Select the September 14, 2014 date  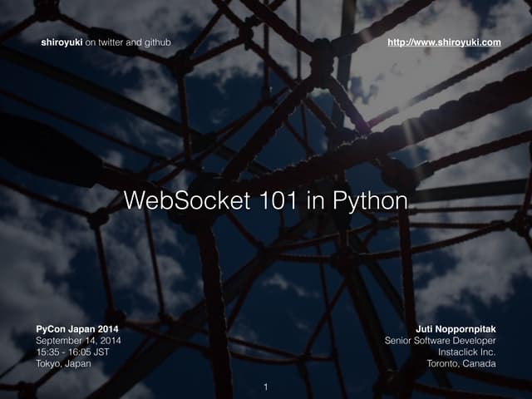tap(78, 340)
